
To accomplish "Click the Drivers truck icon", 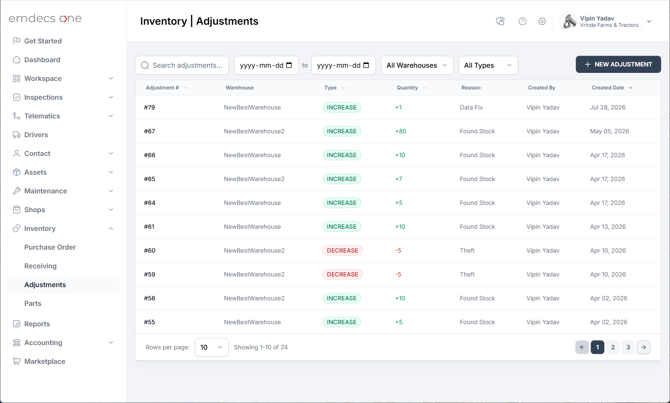I will coord(16,135).
